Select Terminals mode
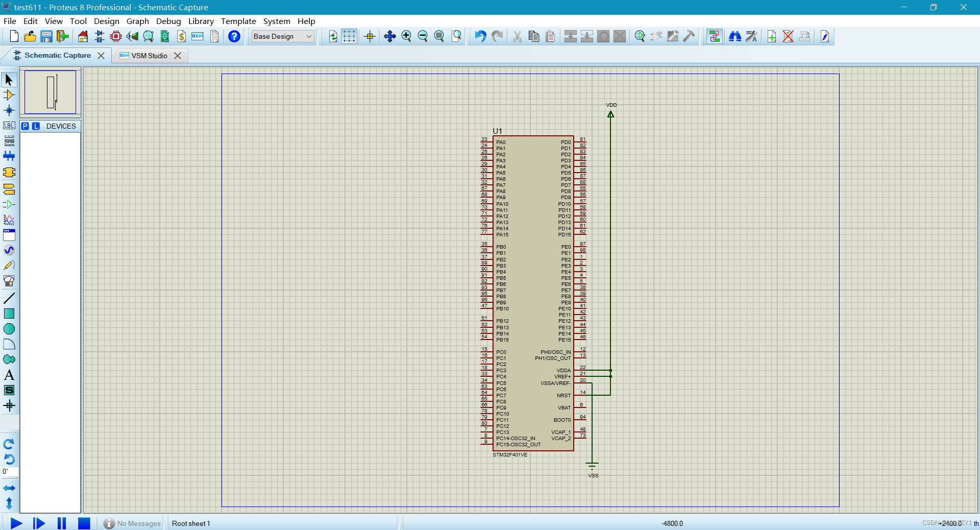This screenshot has height=530, width=980. coord(9,189)
